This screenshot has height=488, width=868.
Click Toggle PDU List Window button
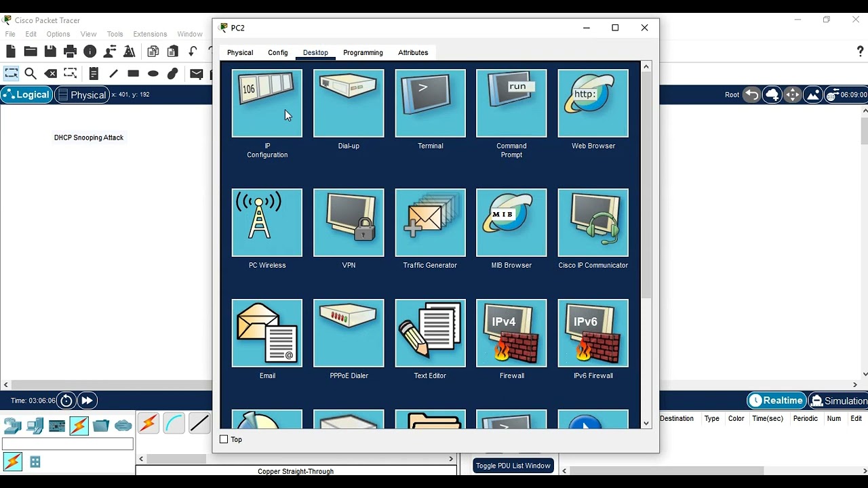[x=513, y=466]
